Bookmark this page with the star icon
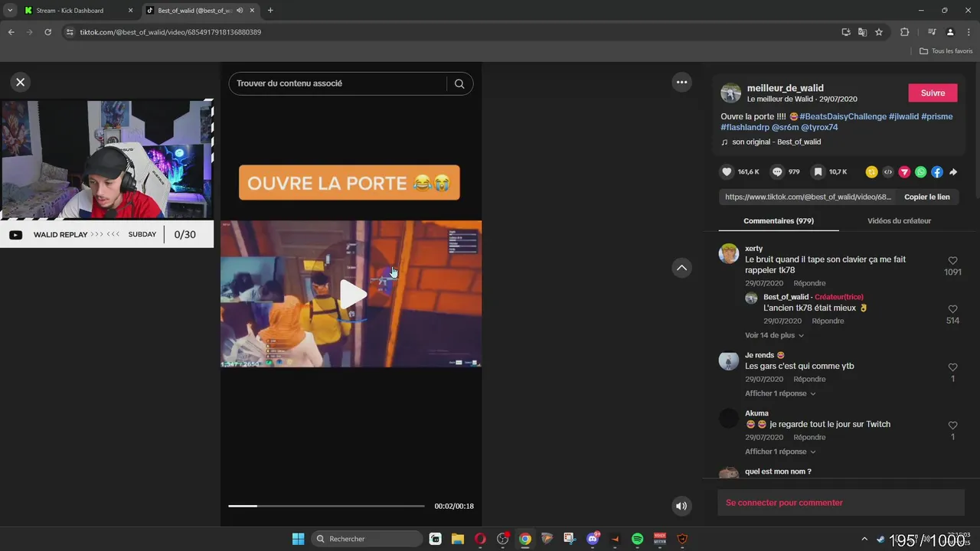 (879, 32)
